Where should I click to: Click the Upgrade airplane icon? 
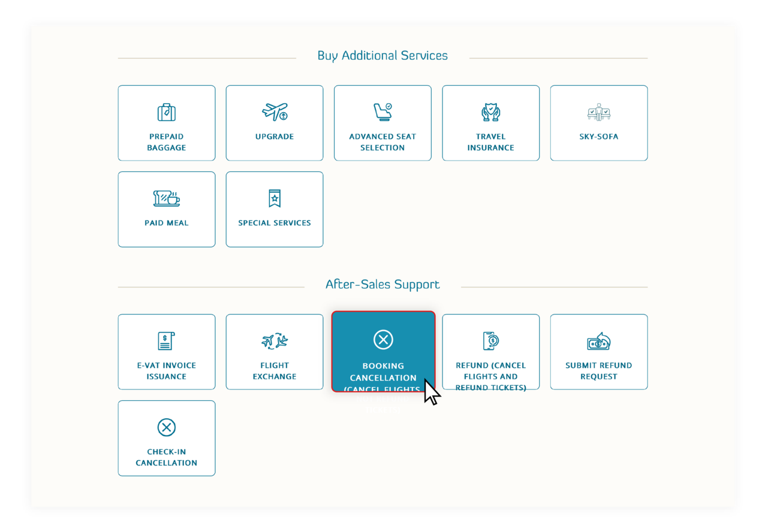click(275, 112)
